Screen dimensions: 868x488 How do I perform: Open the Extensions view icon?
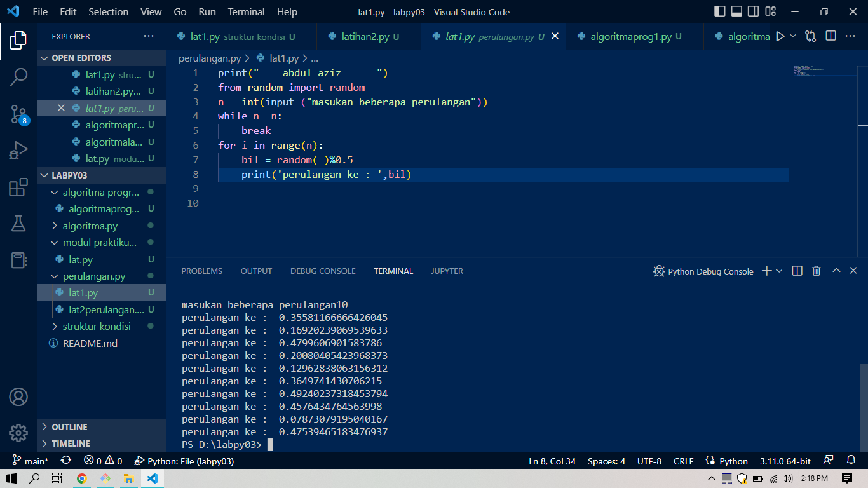(18, 187)
